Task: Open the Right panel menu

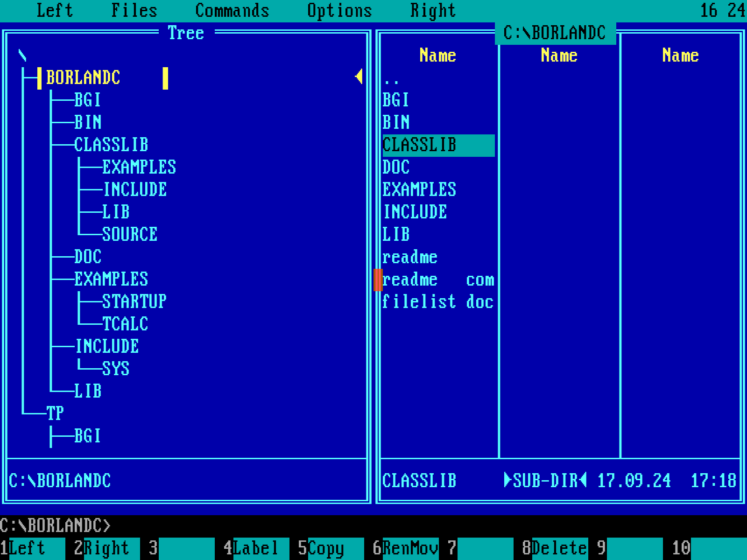Action: pos(433,10)
